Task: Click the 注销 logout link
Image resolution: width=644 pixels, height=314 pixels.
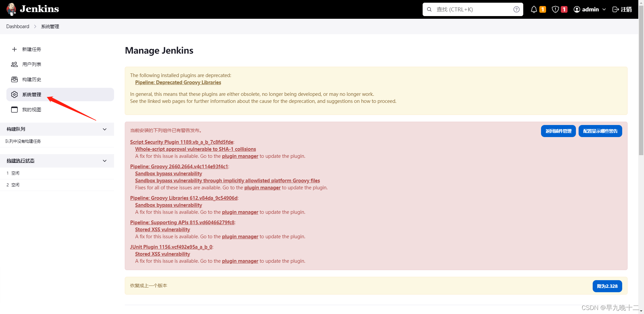Action: [x=622, y=9]
